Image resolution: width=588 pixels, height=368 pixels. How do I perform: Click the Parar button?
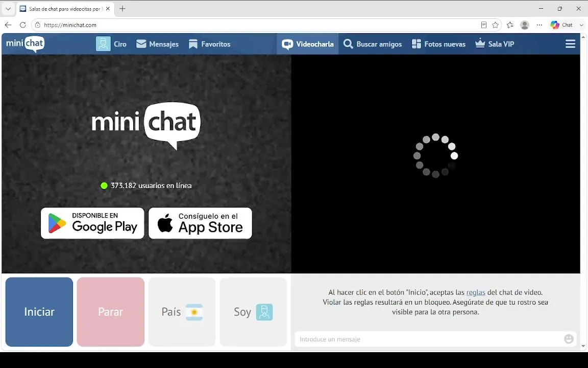pyautogui.click(x=111, y=312)
